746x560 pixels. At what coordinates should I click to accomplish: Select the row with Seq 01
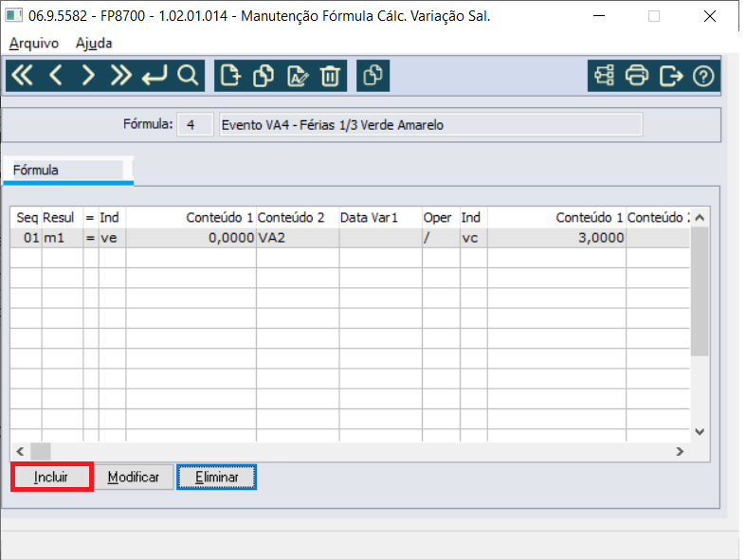click(x=350, y=238)
